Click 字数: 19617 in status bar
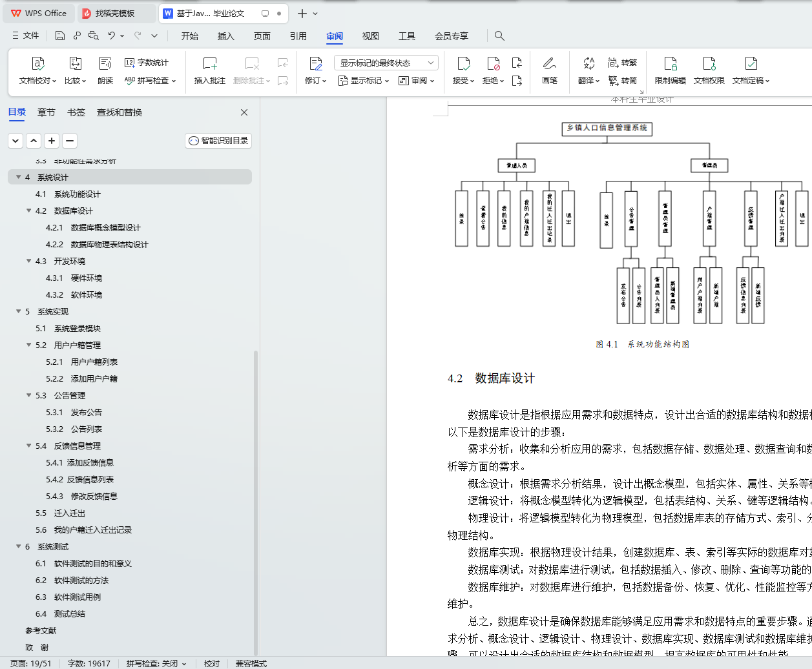The width and height of the screenshot is (812, 669). click(x=89, y=663)
